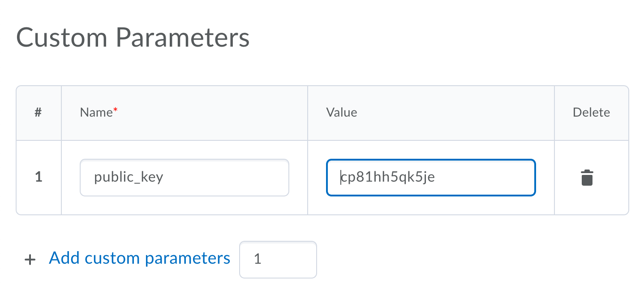Screen dimensions: 644x296
Task: Click the Delete column header label
Action: pos(591,112)
